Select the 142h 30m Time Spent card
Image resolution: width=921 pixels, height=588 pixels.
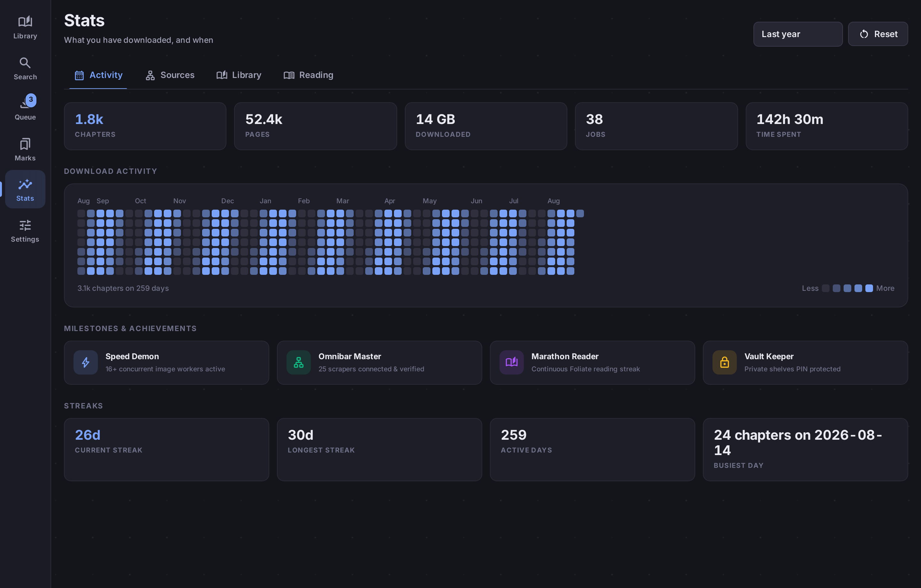click(827, 126)
